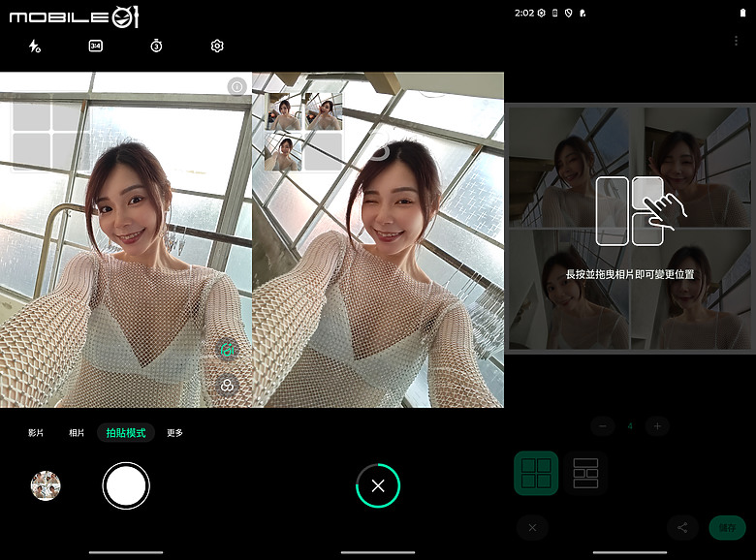Open camera settings gear

(217, 46)
